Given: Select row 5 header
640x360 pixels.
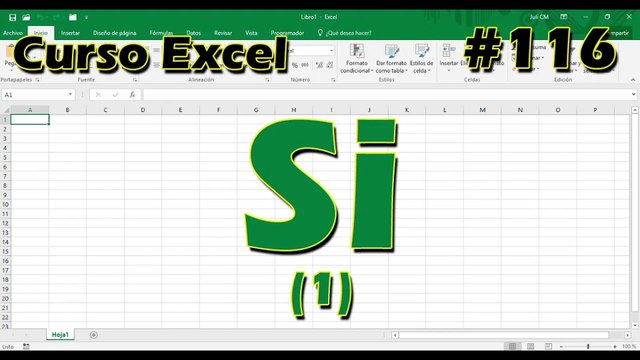Looking at the screenshot, I should click(x=5, y=157).
